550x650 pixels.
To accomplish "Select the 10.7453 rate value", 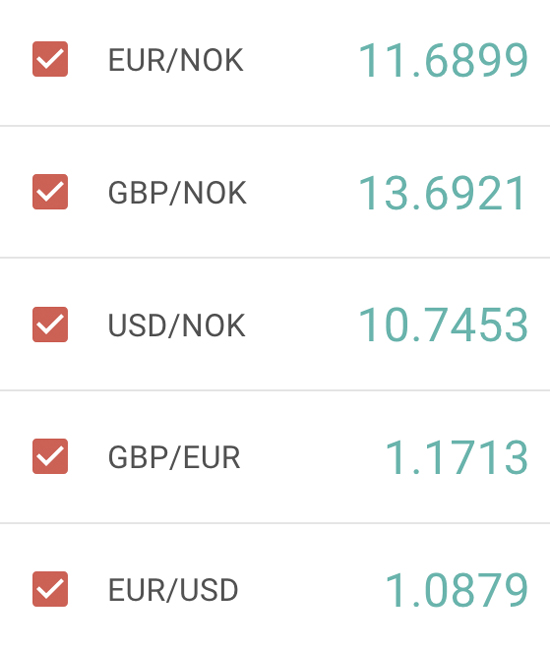I will click(443, 326).
